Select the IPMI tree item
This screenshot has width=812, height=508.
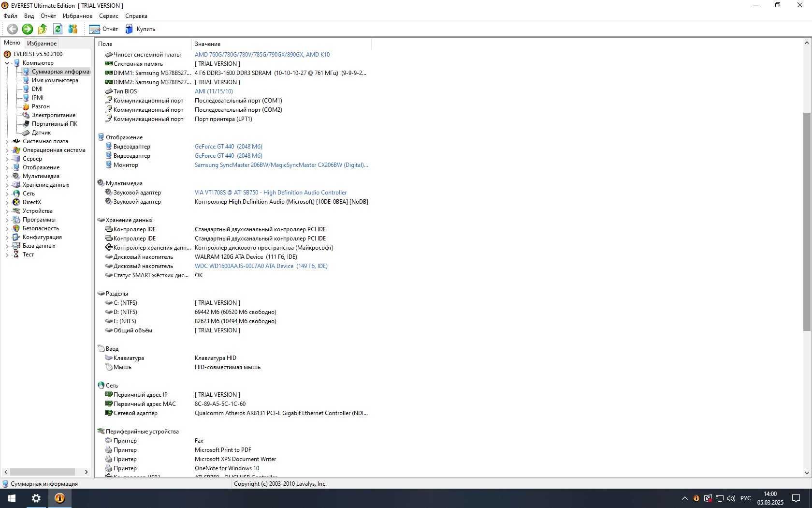[x=38, y=98]
